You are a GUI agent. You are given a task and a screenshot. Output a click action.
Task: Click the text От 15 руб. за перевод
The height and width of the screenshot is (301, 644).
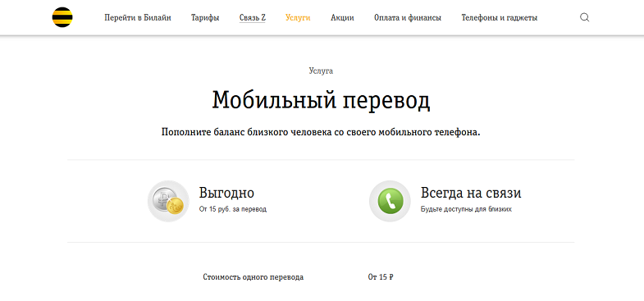(x=233, y=209)
